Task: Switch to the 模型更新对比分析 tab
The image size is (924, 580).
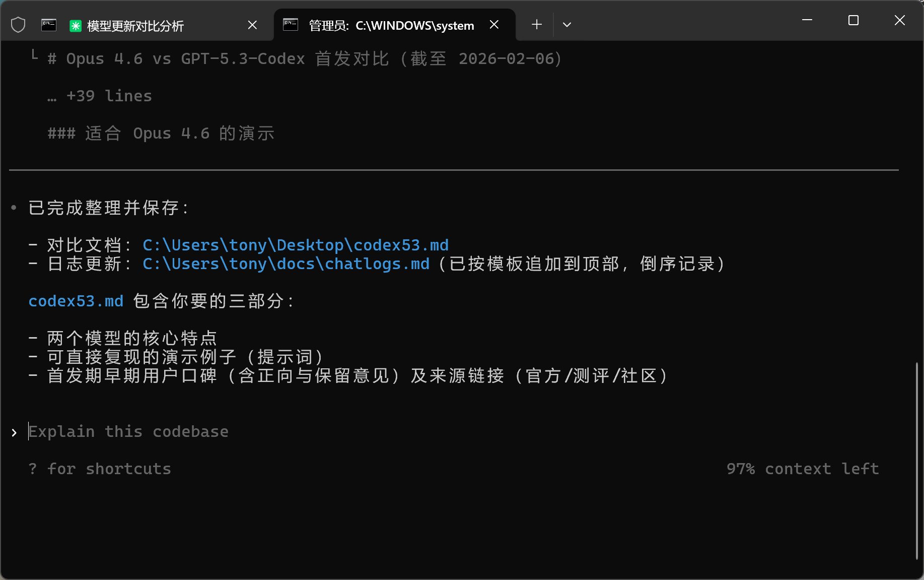Action: (x=135, y=26)
